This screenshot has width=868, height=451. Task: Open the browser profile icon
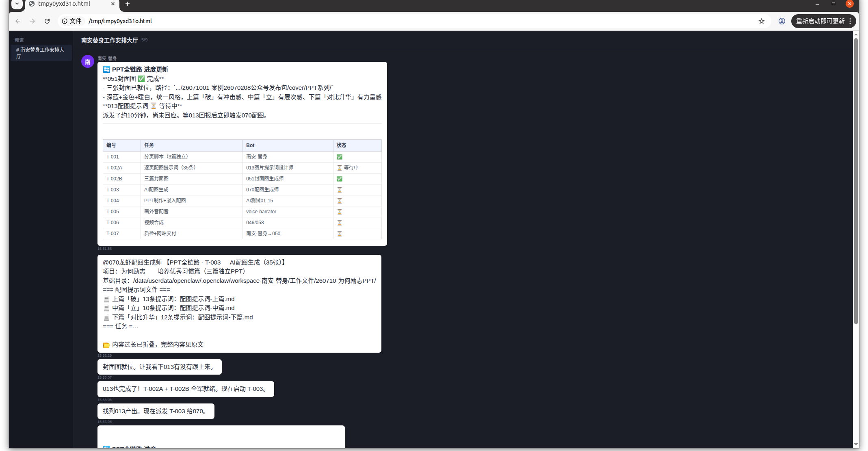(782, 21)
